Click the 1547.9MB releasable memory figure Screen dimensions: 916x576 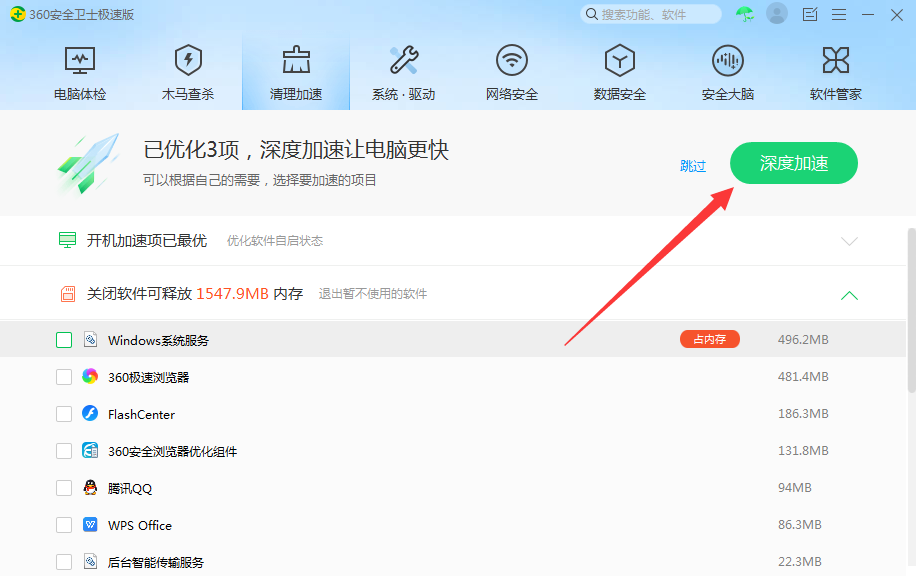click(x=233, y=293)
